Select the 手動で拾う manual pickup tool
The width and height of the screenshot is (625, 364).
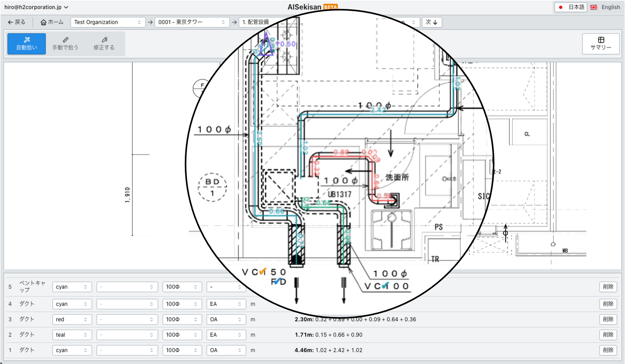[65, 44]
